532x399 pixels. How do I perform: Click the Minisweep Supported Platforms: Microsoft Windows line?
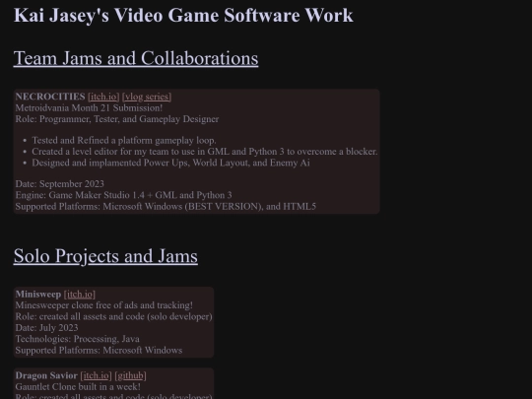[x=99, y=350]
